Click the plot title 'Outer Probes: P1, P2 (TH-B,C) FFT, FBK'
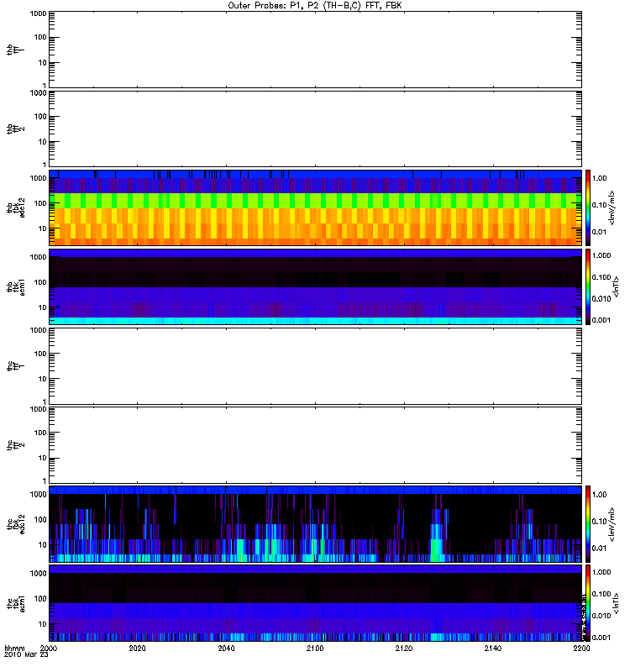This screenshot has width=630, height=672. click(x=315, y=6)
